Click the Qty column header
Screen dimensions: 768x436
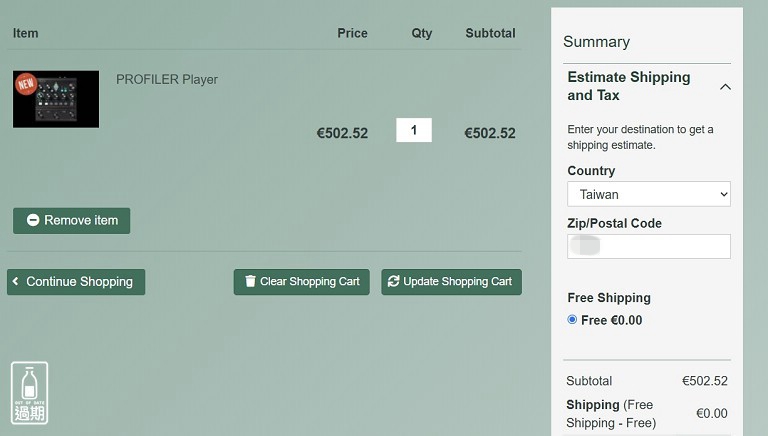point(422,33)
